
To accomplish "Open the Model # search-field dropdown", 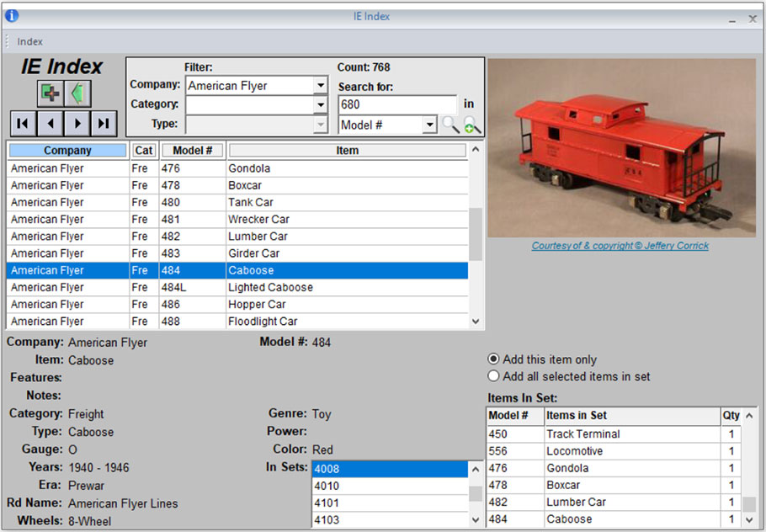I will 429,125.
